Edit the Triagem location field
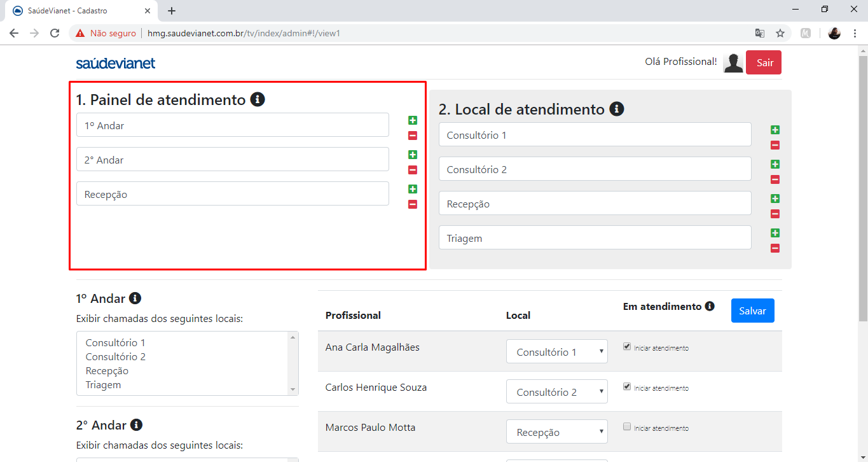The width and height of the screenshot is (868, 462). click(595, 237)
